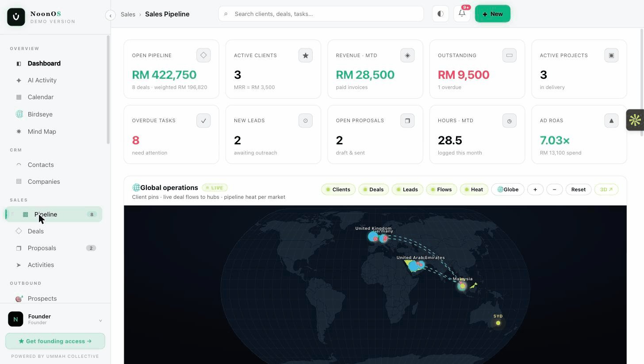Screen dimensions: 644x364
Task: Click the Overdue Tasks checkmark icon
Action: [203, 120]
